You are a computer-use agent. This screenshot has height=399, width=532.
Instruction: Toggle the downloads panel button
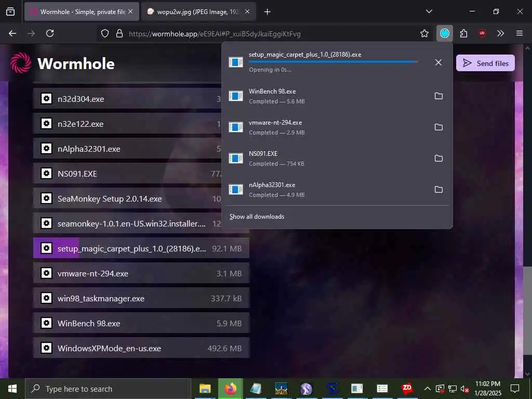(445, 33)
